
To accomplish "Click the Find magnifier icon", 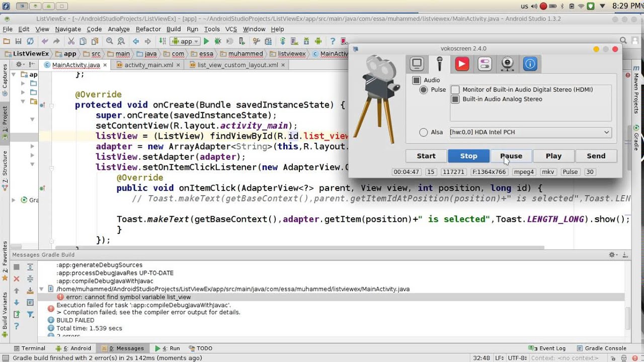I will [x=109, y=41].
